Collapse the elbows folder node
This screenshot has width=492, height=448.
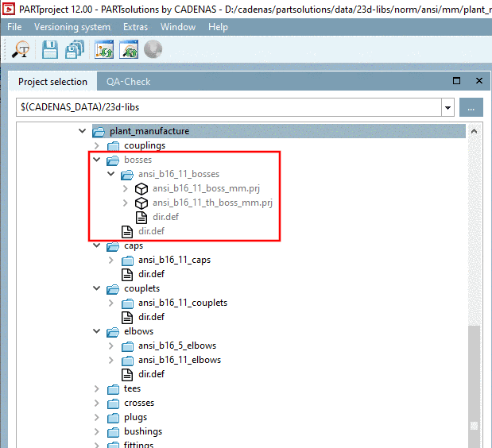(x=97, y=331)
